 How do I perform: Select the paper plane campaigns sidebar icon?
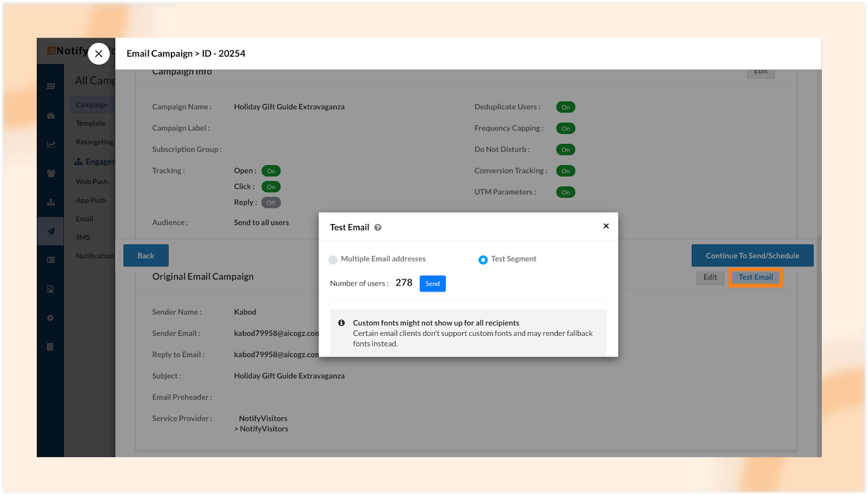(51, 231)
